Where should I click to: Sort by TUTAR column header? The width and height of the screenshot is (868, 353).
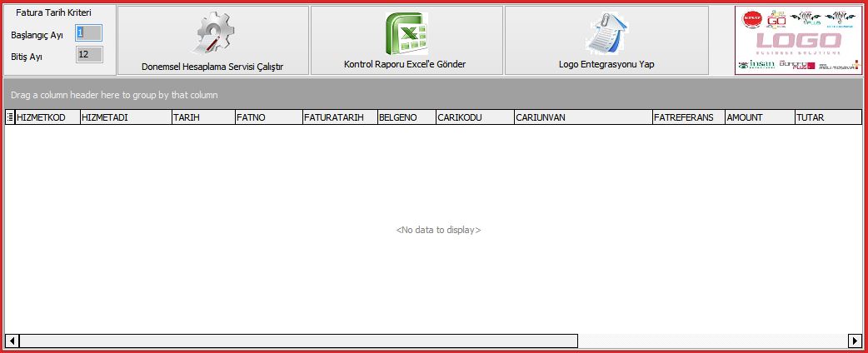pos(827,118)
